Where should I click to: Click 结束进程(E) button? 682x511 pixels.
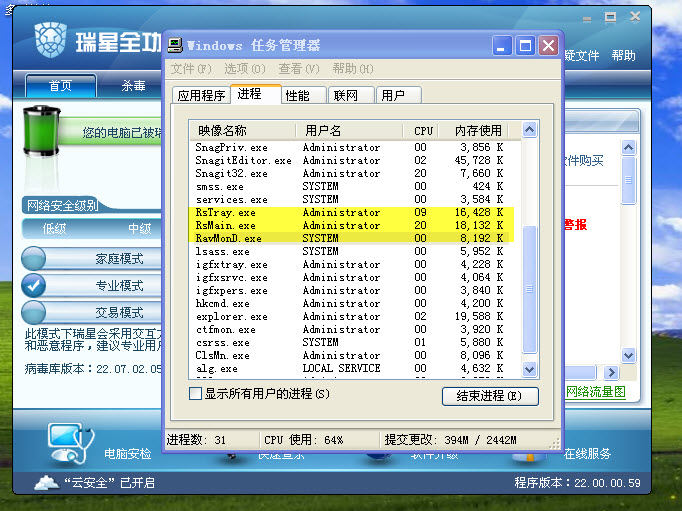490,396
